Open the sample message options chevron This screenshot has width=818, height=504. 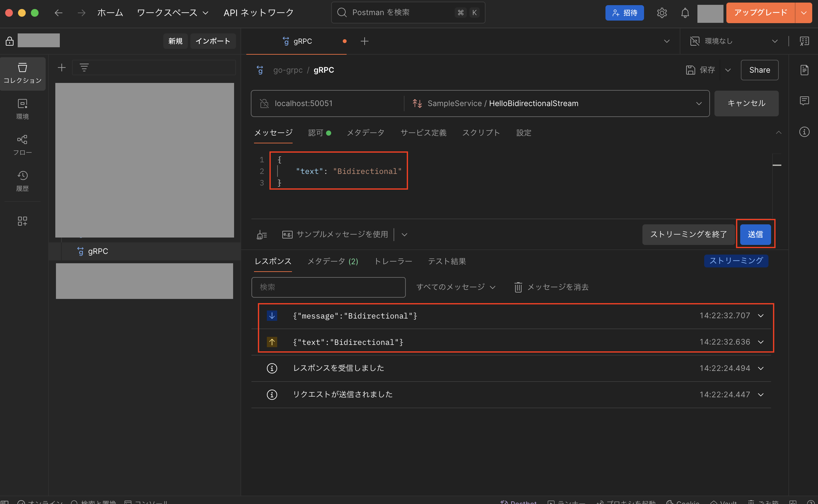pos(404,235)
